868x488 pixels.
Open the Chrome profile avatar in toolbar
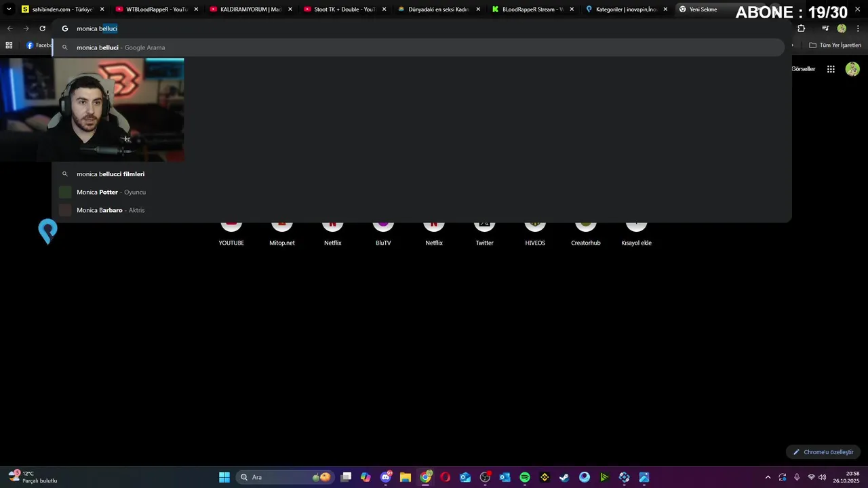pyautogui.click(x=842, y=28)
